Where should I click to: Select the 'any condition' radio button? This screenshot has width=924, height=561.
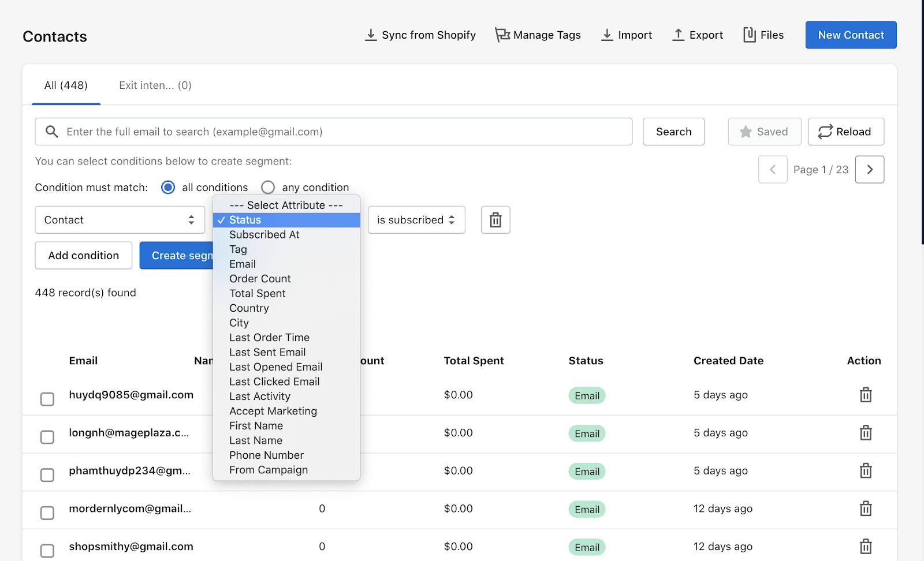tap(268, 188)
